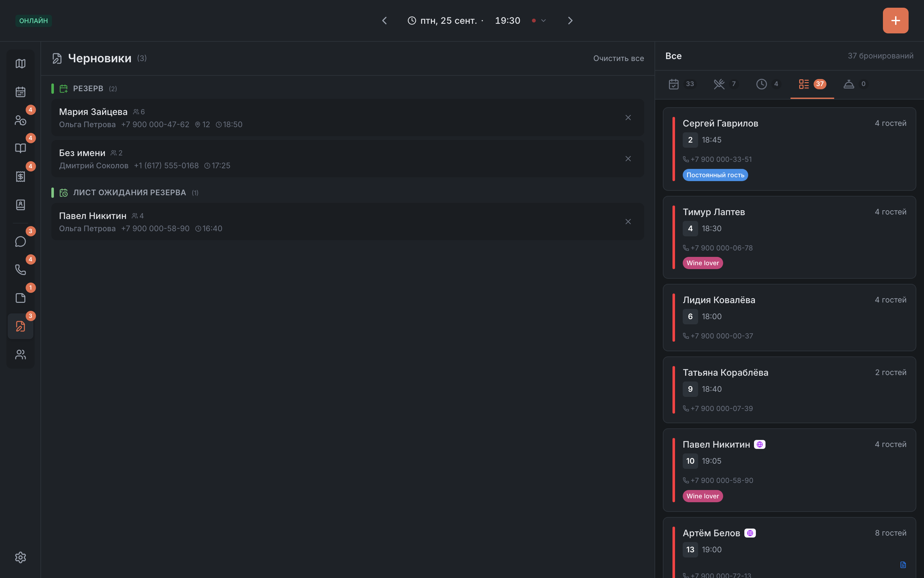The height and width of the screenshot is (578, 924).
Task: Open the contact book sidebar icon
Action: coord(21,205)
